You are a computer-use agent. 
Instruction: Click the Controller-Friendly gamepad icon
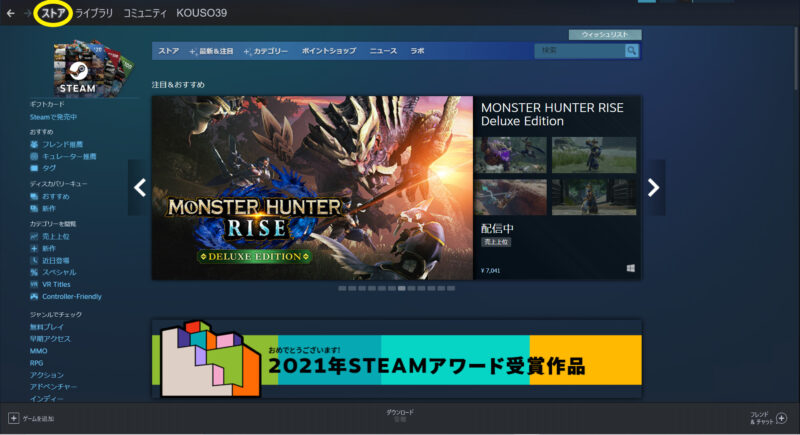(34, 296)
